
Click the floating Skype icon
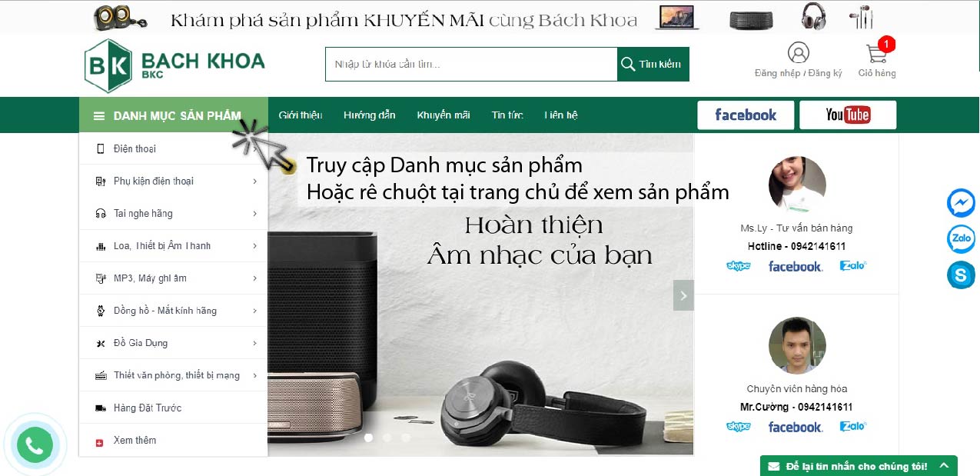click(961, 275)
